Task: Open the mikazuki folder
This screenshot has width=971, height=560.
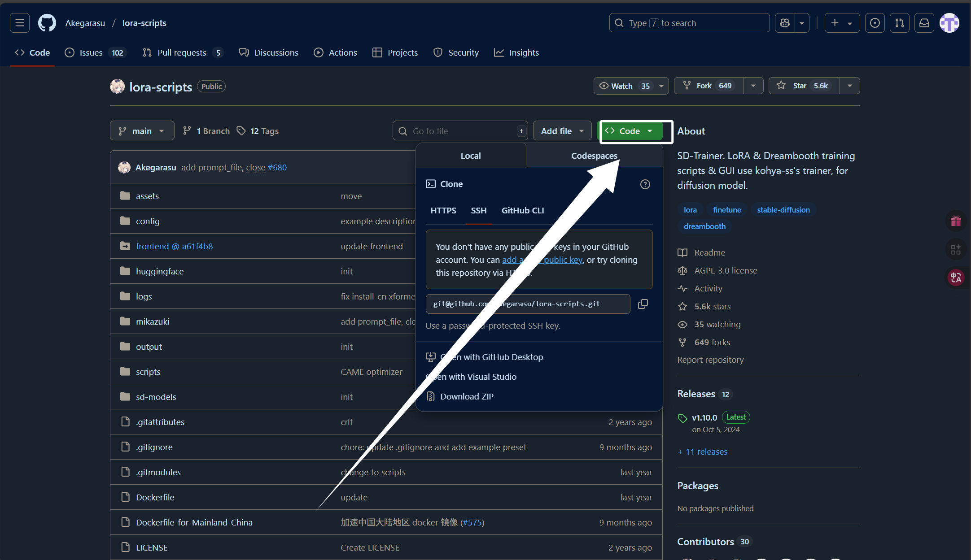Action: tap(153, 321)
